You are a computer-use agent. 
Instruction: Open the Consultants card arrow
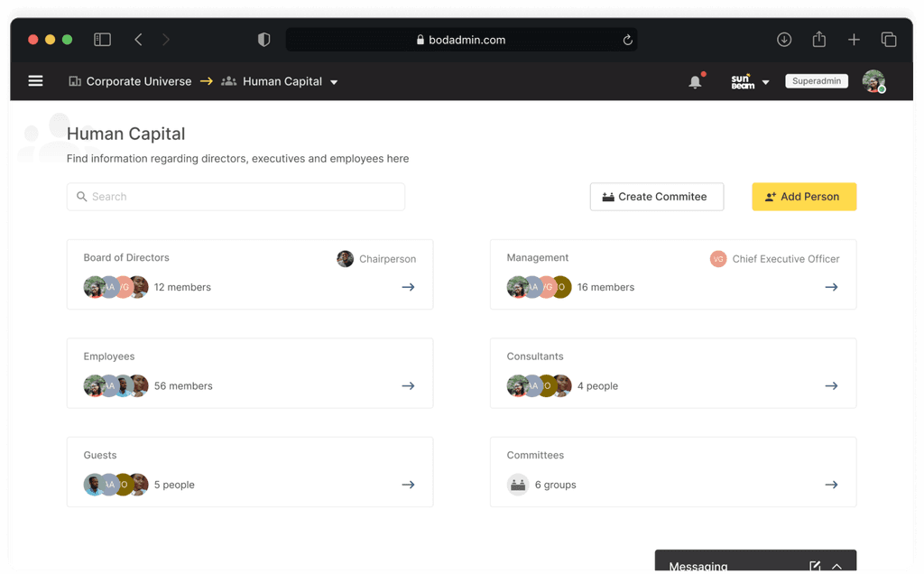pos(831,386)
